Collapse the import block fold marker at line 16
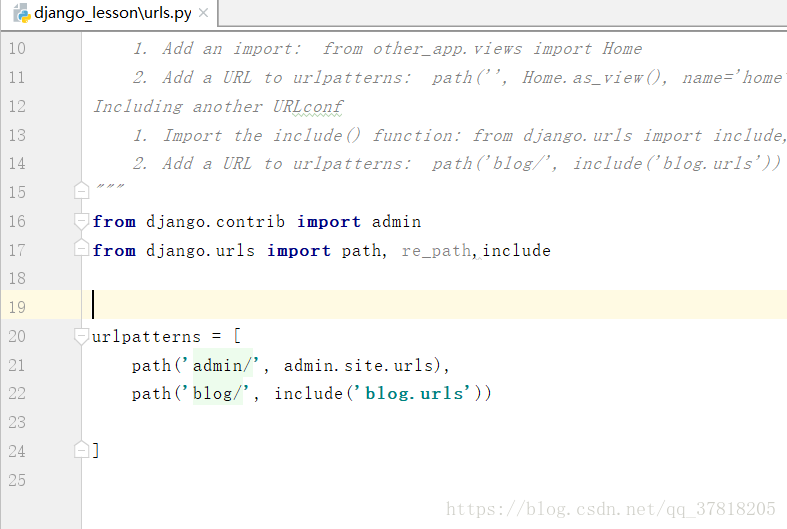This screenshot has width=787, height=529. click(81, 221)
